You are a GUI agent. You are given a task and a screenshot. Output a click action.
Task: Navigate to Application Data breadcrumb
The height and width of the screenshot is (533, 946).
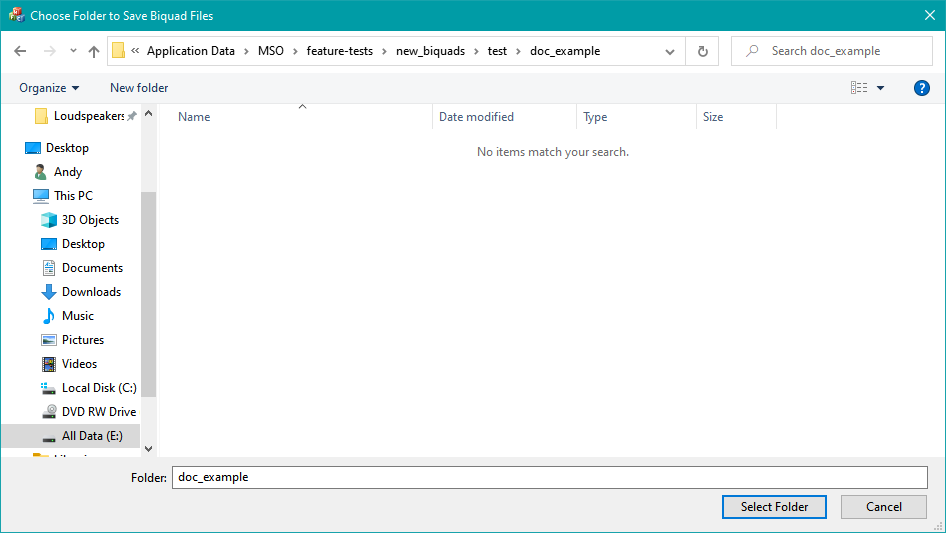191,51
